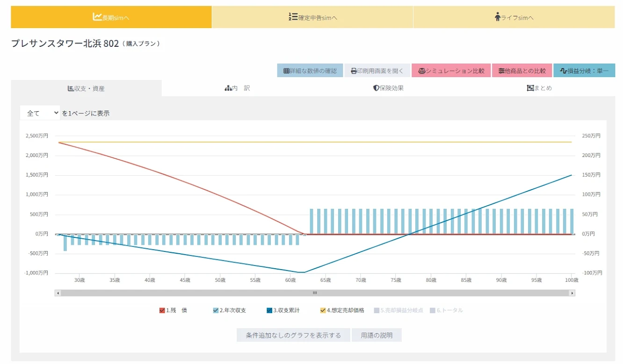Viewport: 623px width, 364px height.
Task: Click the org-chart icon beside 内訳
Action: 228,88
